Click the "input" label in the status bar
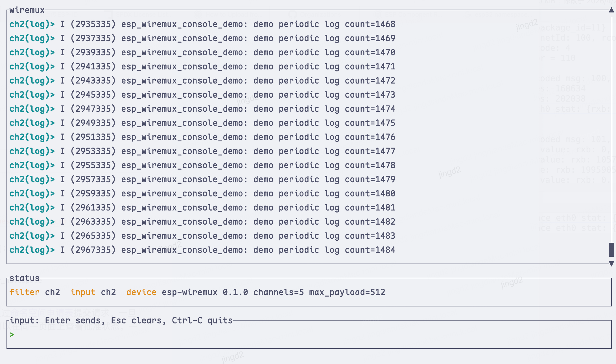Image resolution: width=616 pixels, height=364 pixels. pos(83,292)
